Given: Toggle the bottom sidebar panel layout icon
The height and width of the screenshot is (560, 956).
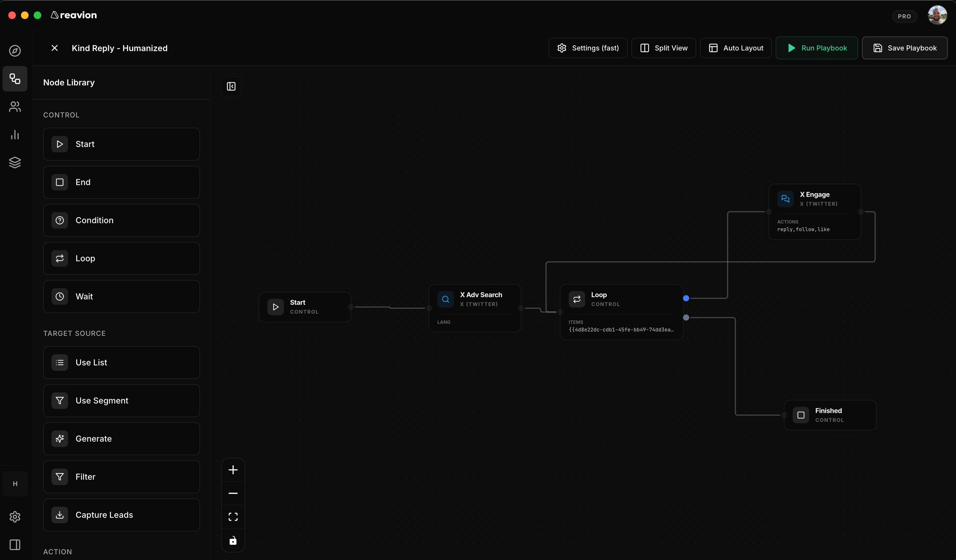Looking at the screenshot, I should click(x=15, y=545).
